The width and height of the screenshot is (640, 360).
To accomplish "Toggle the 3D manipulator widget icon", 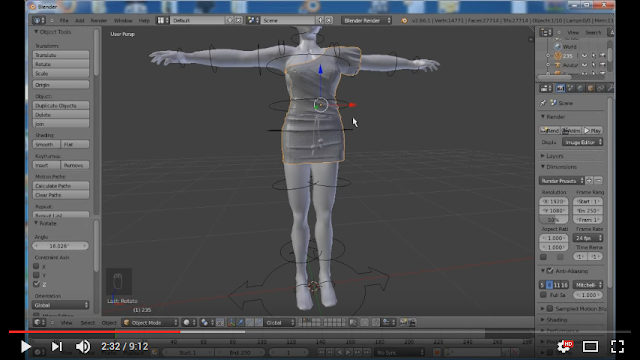I will pos(231,322).
